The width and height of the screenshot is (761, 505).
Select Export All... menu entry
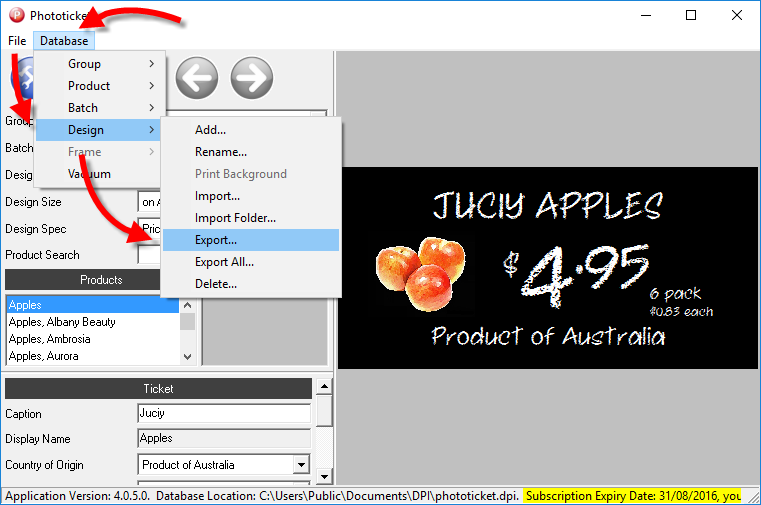224,262
